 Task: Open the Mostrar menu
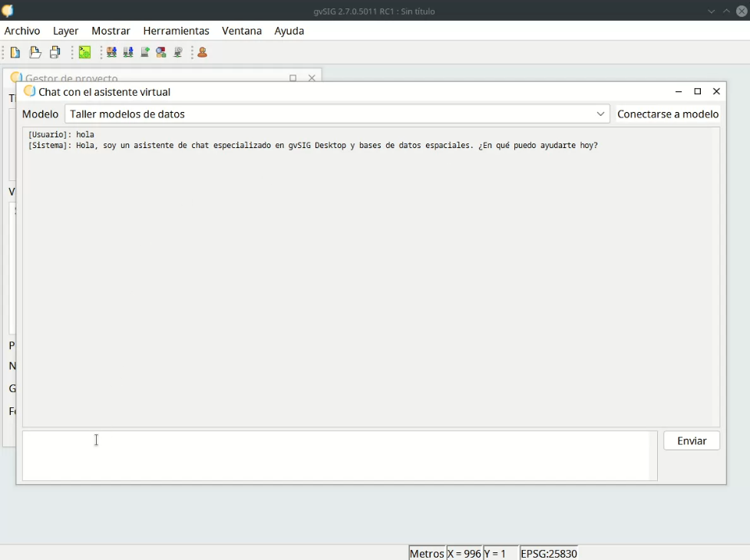coord(111,31)
